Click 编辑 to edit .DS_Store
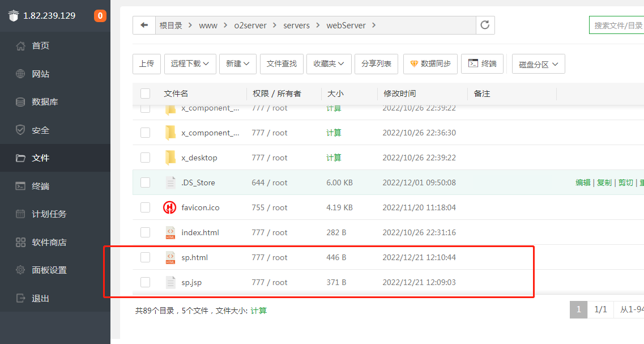The image size is (644, 344). click(583, 182)
